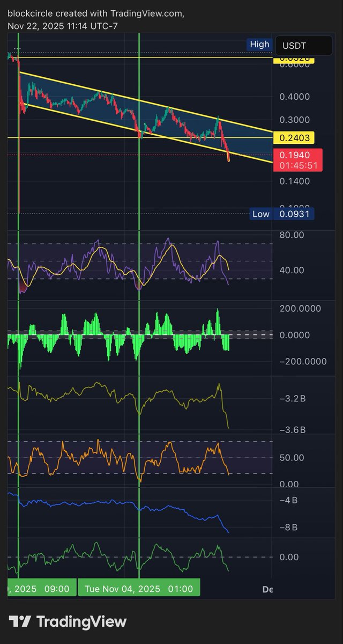
Task: Click the −4 B scale label
Action: 289,501
